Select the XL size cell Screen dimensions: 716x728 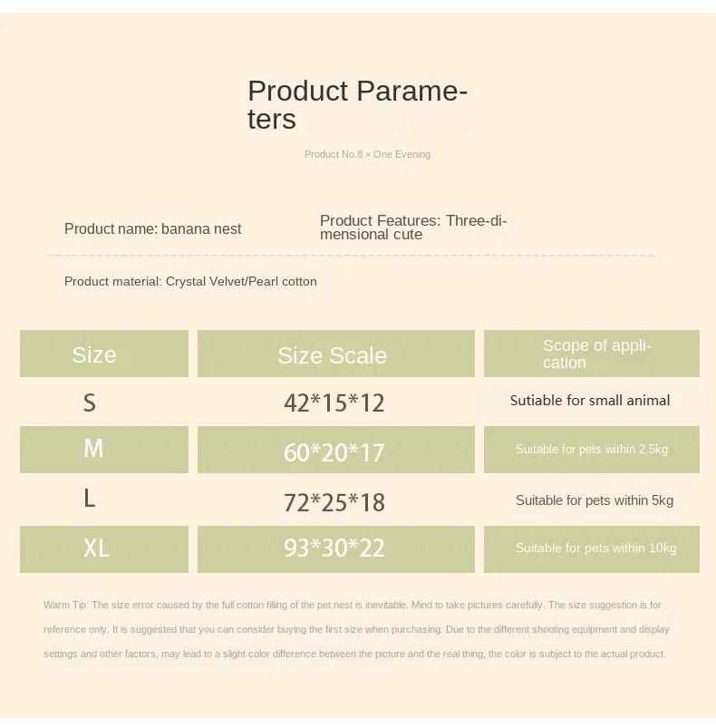tap(96, 548)
